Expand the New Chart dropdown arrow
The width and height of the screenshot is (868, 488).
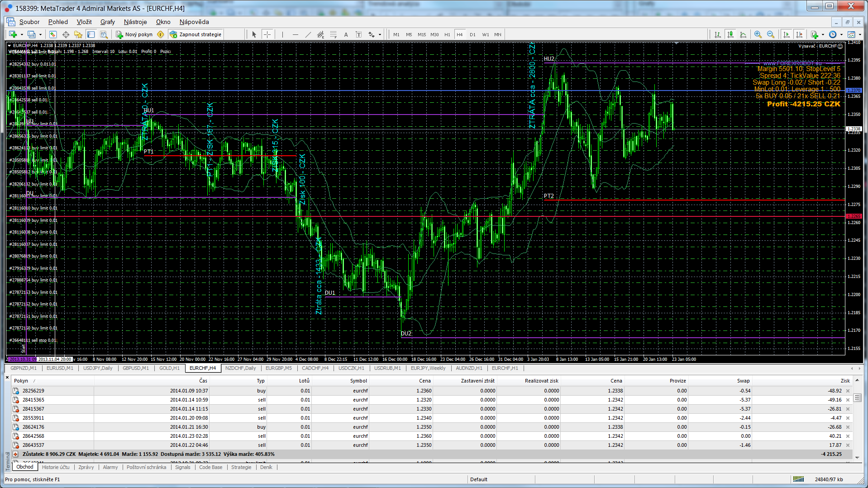22,34
